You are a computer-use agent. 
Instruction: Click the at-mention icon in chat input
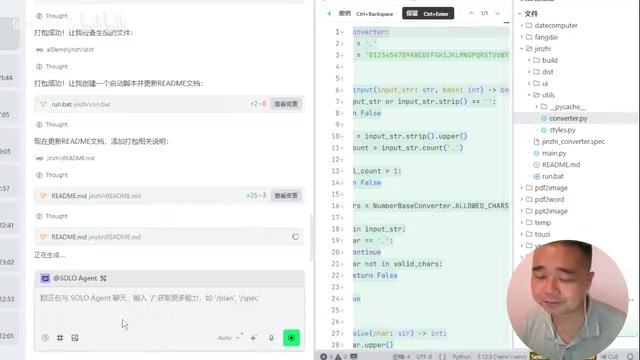pyautogui.click(x=45, y=338)
